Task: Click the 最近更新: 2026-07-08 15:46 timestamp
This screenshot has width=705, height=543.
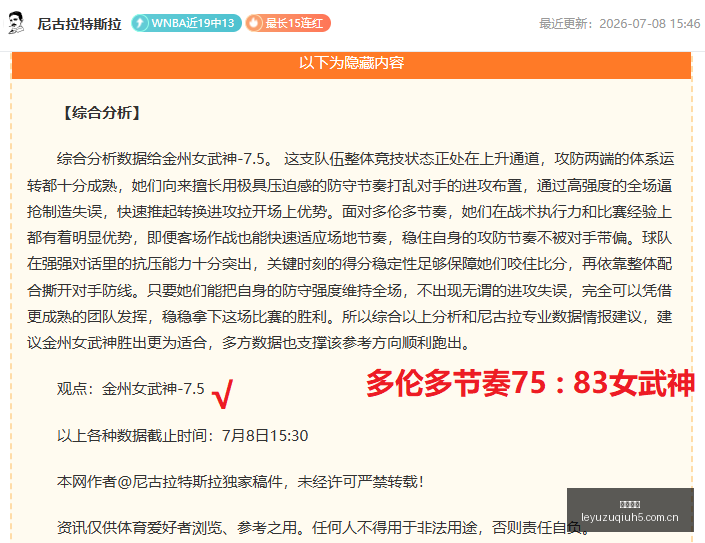Action: (x=619, y=23)
